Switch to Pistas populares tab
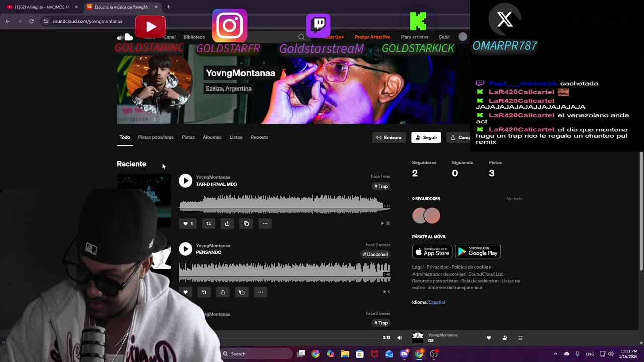The image size is (644, 362). click(x=156, y=137)
